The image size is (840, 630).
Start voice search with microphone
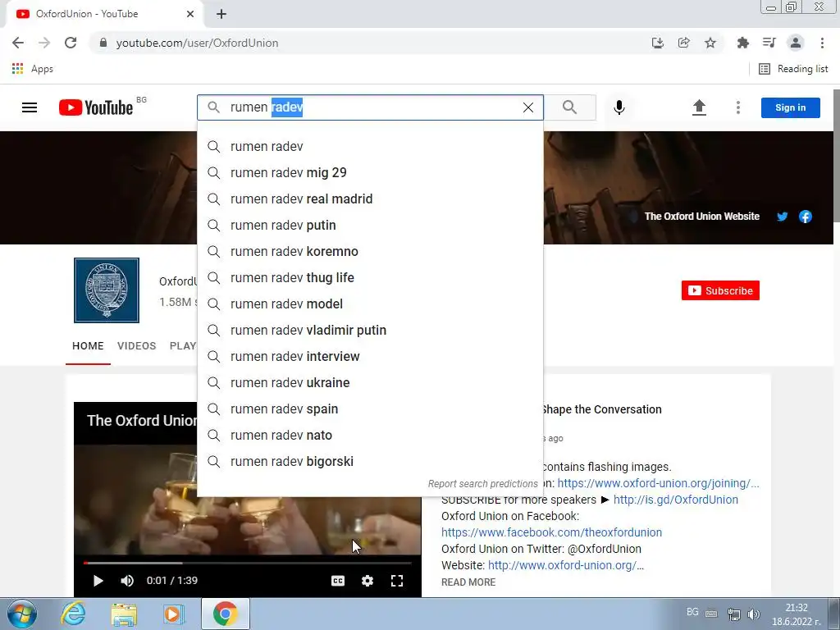[x=619, y=107]
